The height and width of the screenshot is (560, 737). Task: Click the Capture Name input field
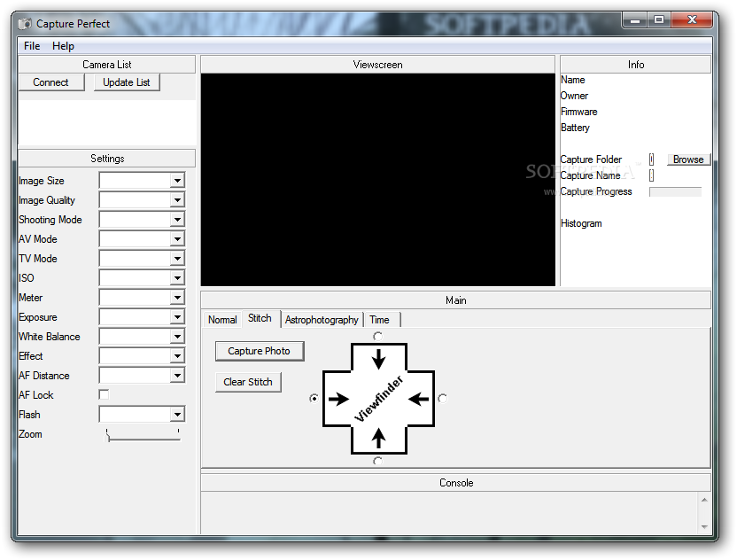click(x=651, y=175)
